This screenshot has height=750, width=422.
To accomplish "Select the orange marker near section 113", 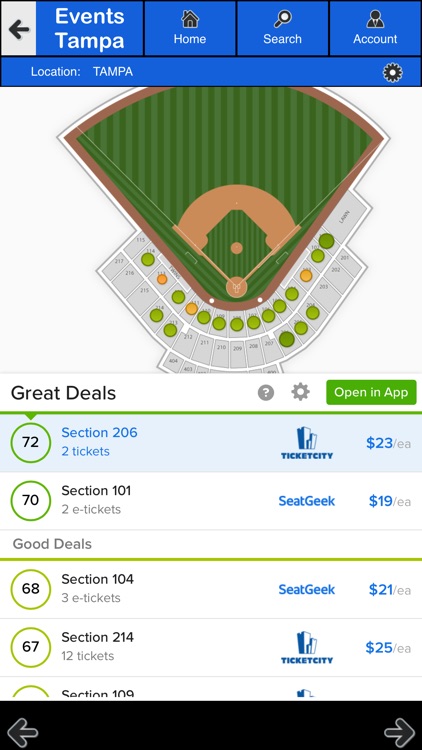I will click(162, 279).
